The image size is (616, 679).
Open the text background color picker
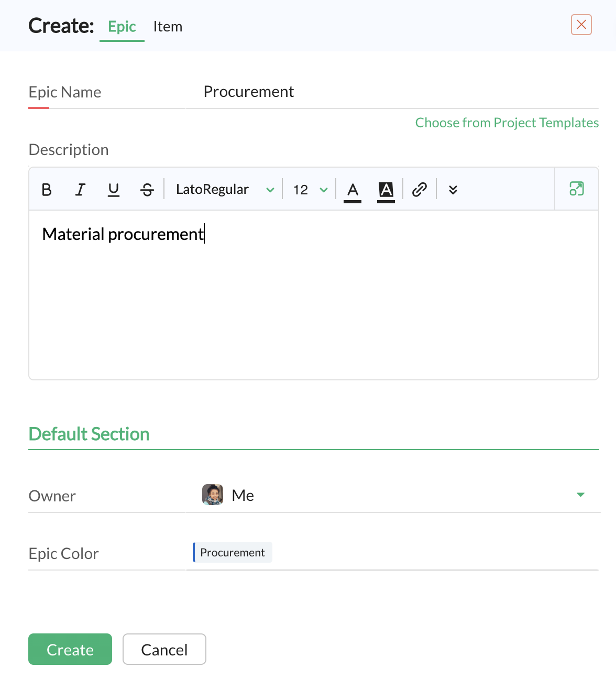click(386, 190)
